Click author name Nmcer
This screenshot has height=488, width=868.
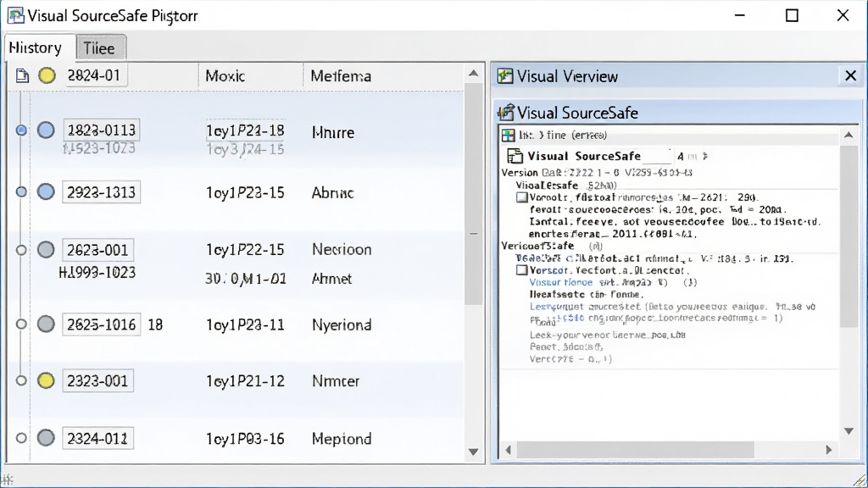point(336,381)
